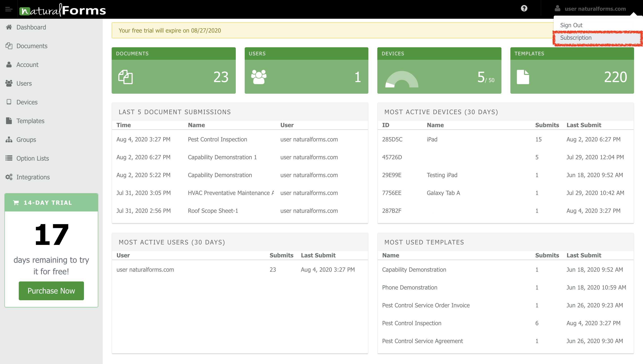Click Pest Control Service Agreement template
The height and width of the screenshot is (364, 643).
[422, 341]
